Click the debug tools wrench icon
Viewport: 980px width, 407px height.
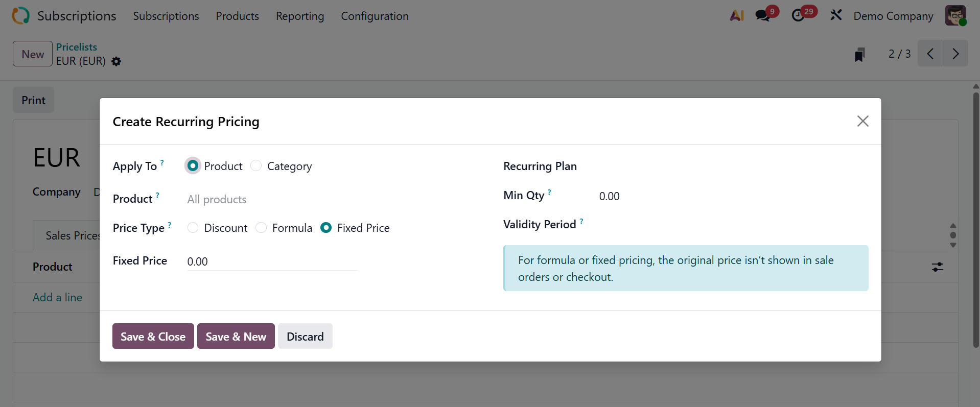(836, 16)
